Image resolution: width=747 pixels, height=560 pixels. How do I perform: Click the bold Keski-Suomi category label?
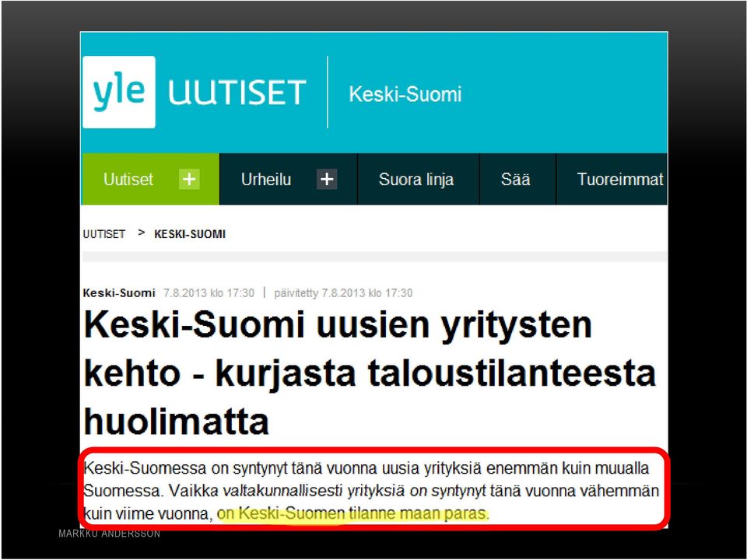point(119,293)
